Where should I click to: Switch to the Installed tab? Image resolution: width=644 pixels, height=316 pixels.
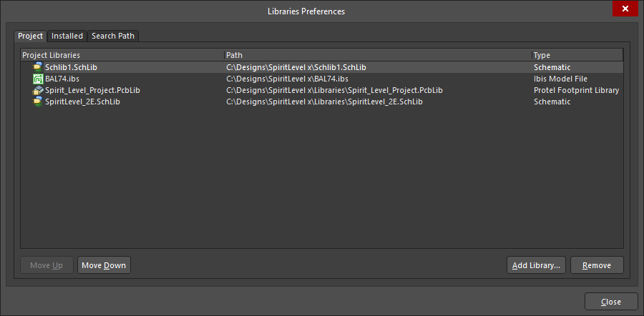(x=67, y=36)
